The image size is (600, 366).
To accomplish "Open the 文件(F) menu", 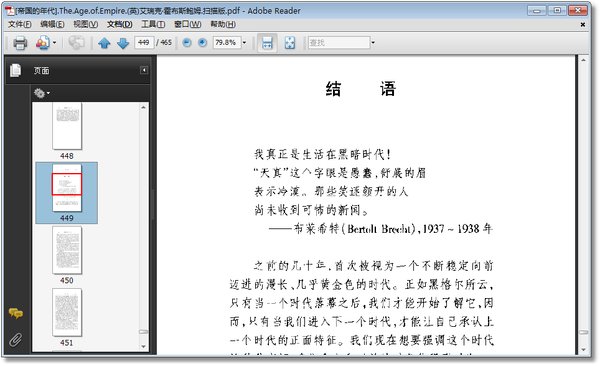I will 20,25.
